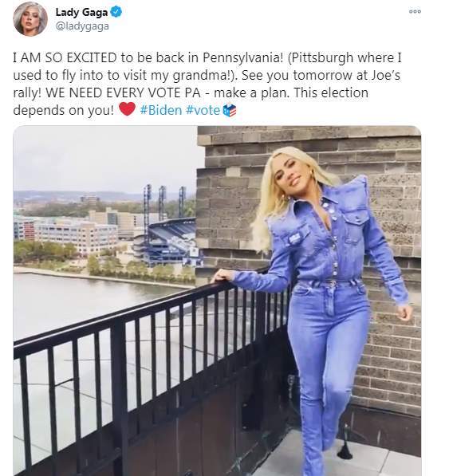The height and width of the screenshot is (476, 449).
Task: Open the tweet's three-dot more menu
Action: [415, 11]
